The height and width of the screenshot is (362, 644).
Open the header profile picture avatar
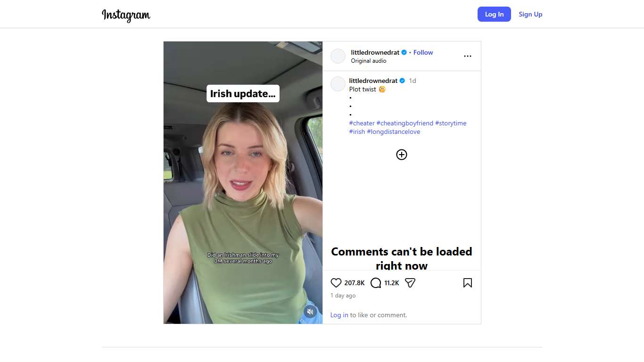click(338, 56)
